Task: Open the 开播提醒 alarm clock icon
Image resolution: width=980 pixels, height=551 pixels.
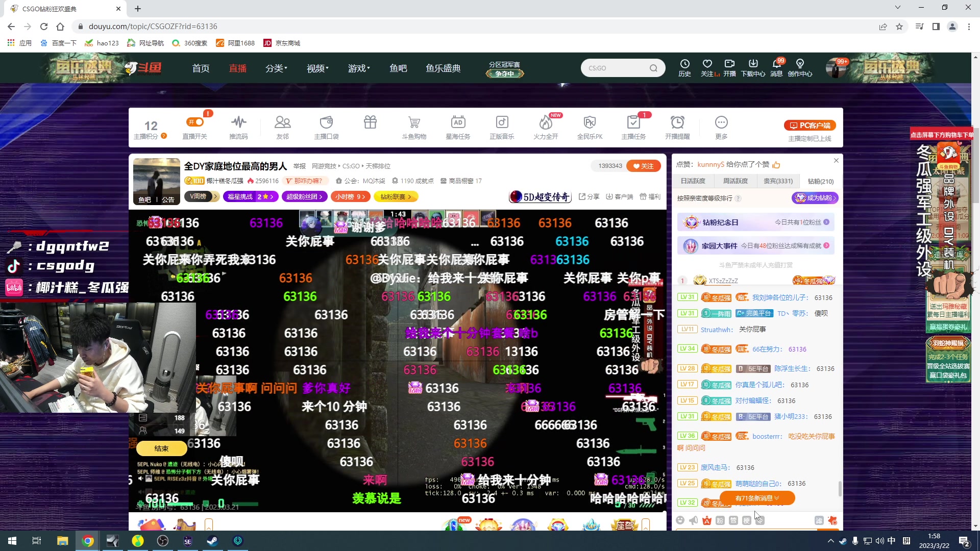Action: [677, 127]
